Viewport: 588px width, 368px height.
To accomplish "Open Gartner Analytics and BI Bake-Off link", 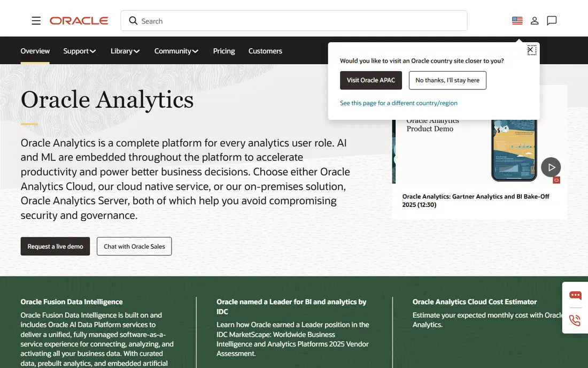I will click(x=476, y=201).
